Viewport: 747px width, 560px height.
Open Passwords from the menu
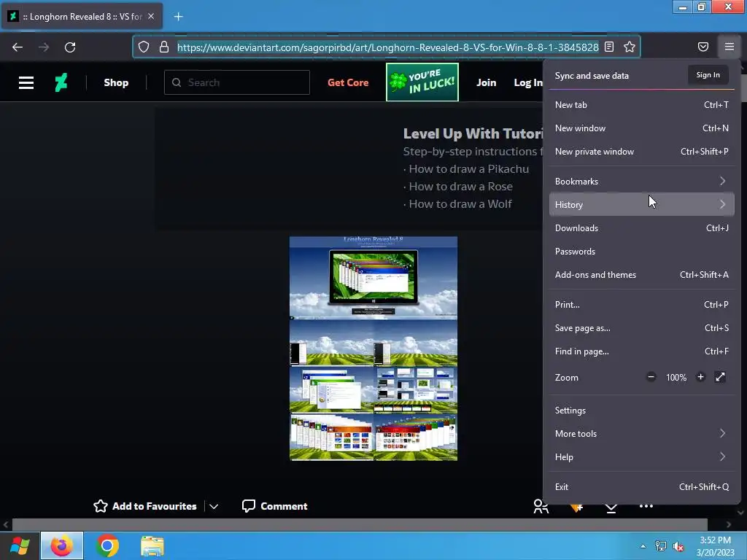coord(641,251)
